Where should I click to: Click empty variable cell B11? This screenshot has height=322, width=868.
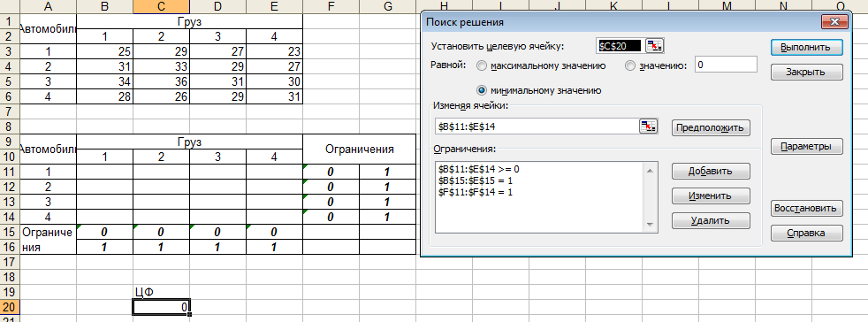coord(104,172)
